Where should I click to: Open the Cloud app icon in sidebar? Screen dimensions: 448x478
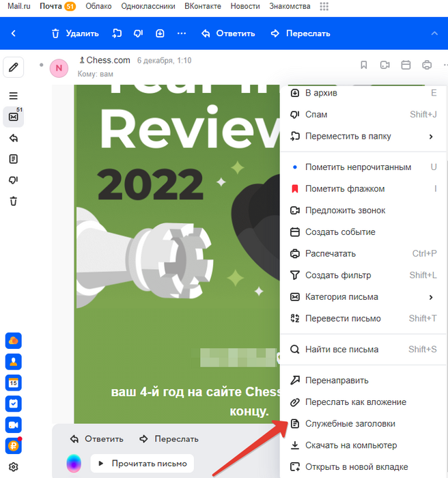(14, 341)
